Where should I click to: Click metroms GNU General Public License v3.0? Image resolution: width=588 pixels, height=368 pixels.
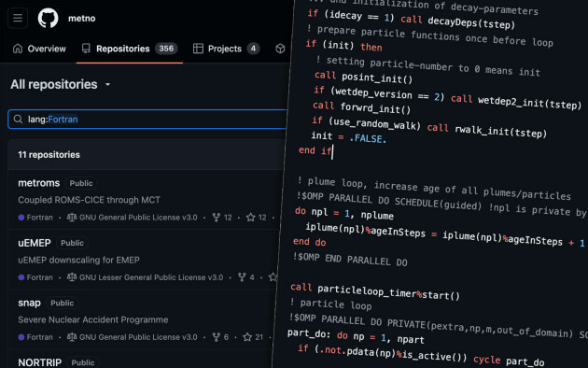tap(132, 218)
